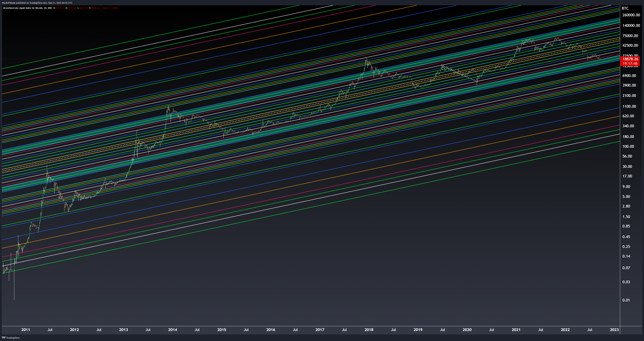Click the 2.80 price axis label

626,206
